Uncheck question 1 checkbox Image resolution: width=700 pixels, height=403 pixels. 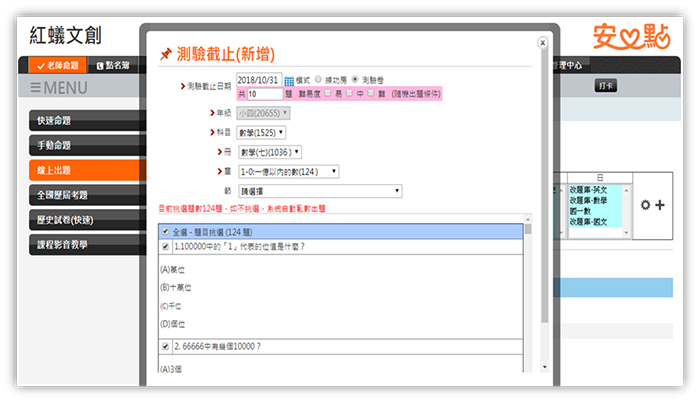166,245
